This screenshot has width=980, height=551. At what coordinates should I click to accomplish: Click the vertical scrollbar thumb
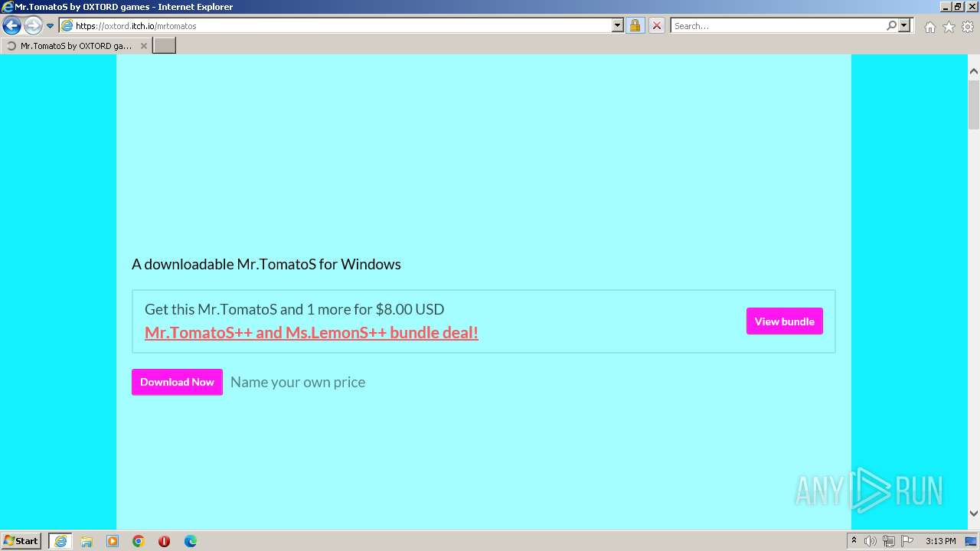[x=974, y=105]
